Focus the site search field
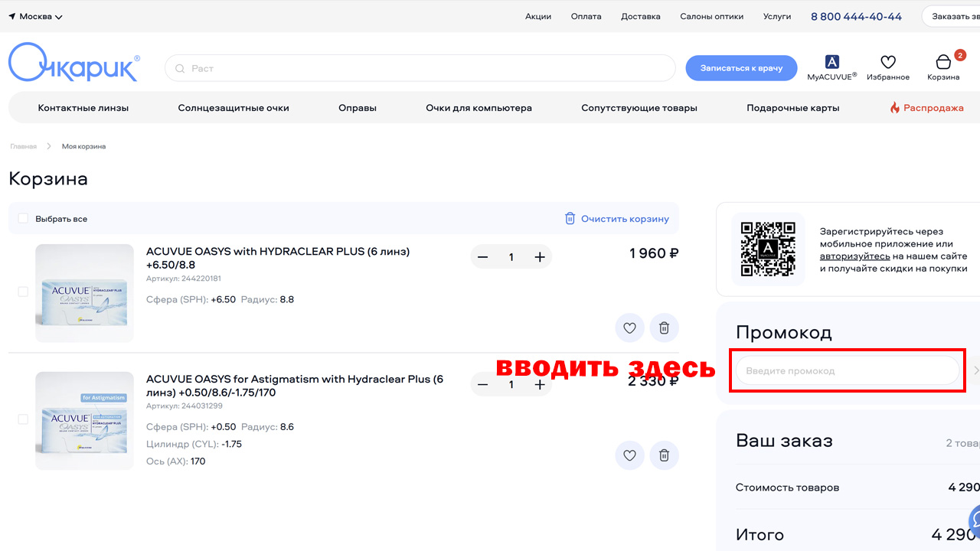The image size is (980, 551). [x=420, y=68]
